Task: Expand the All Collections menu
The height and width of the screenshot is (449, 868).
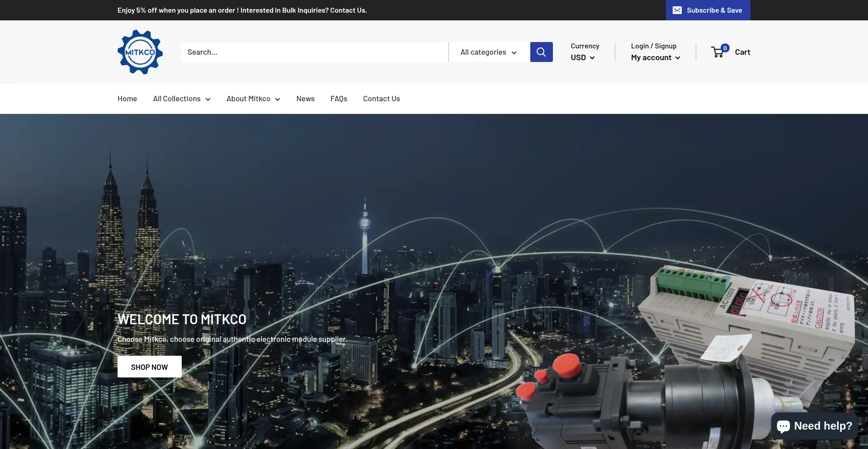Action: point(182,99)
